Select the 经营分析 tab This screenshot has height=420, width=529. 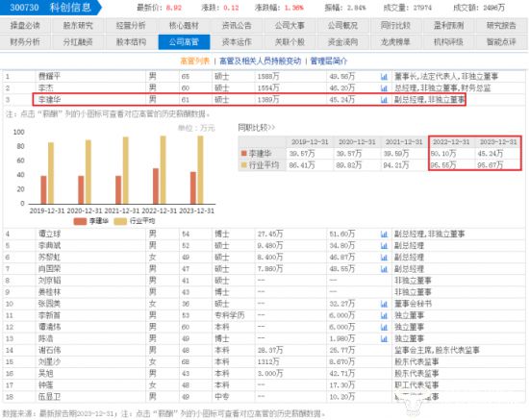131,26
